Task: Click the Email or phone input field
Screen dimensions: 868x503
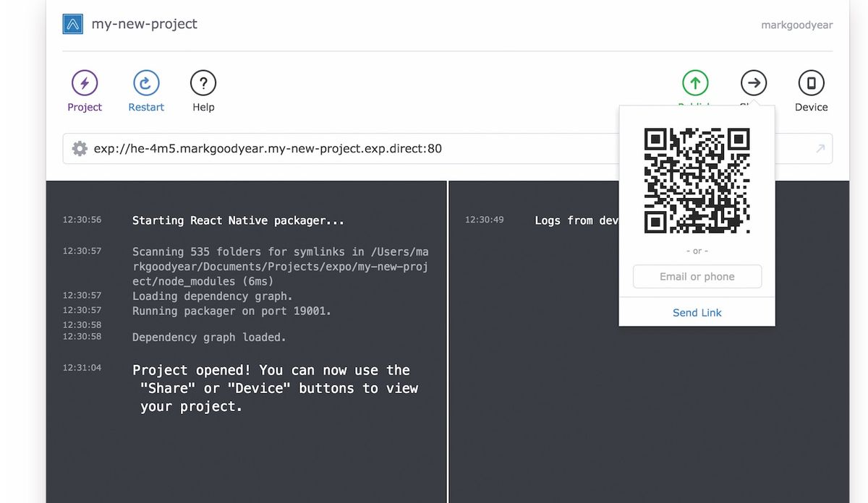Action: (697, 276)
